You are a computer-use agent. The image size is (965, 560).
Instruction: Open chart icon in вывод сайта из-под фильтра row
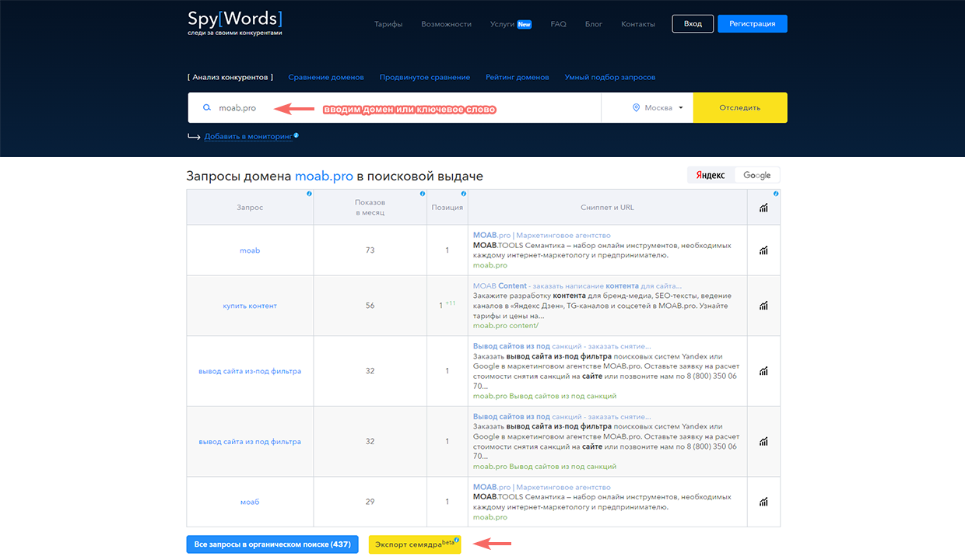click(763, 371)
